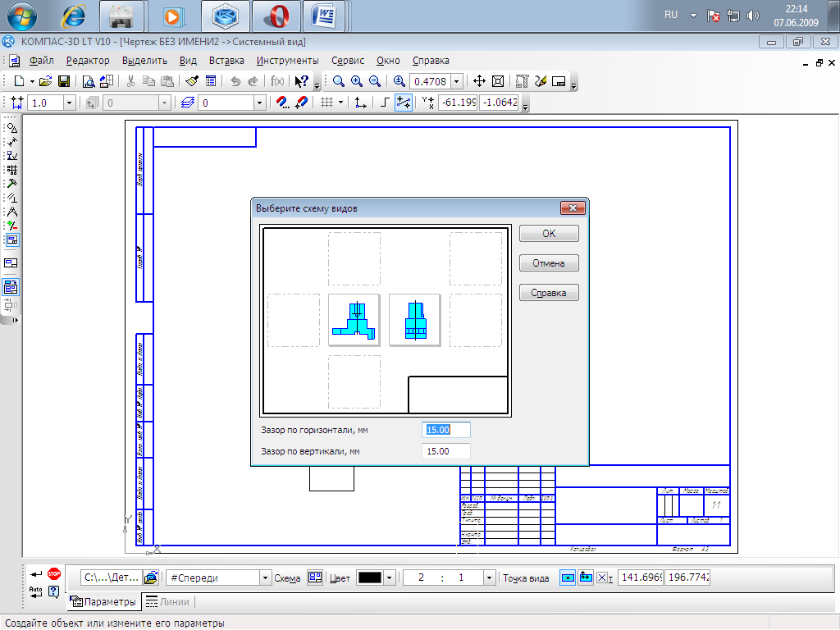Viewport: 840px width, 630px height.
Task: Open the #Спереди orientation dropdown
Action: (265, 577)
